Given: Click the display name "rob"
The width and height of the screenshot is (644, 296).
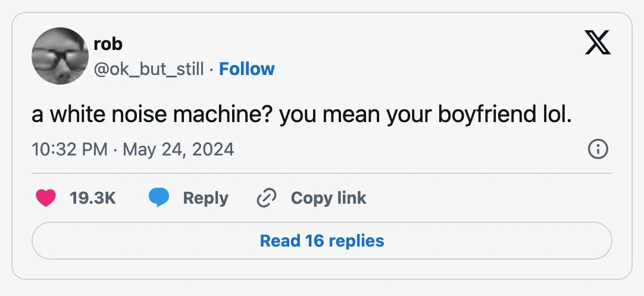Looking at the screenshot, I should tap(108, 44).
